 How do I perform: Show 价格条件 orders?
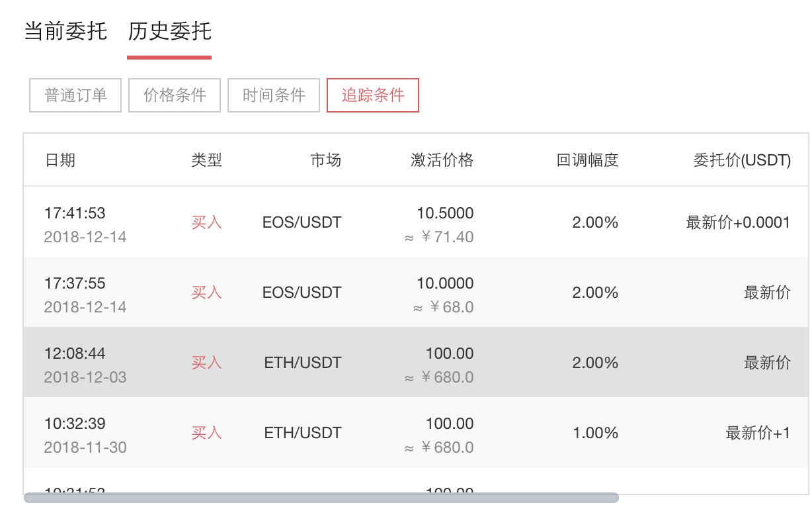click(x=175, y=95)
